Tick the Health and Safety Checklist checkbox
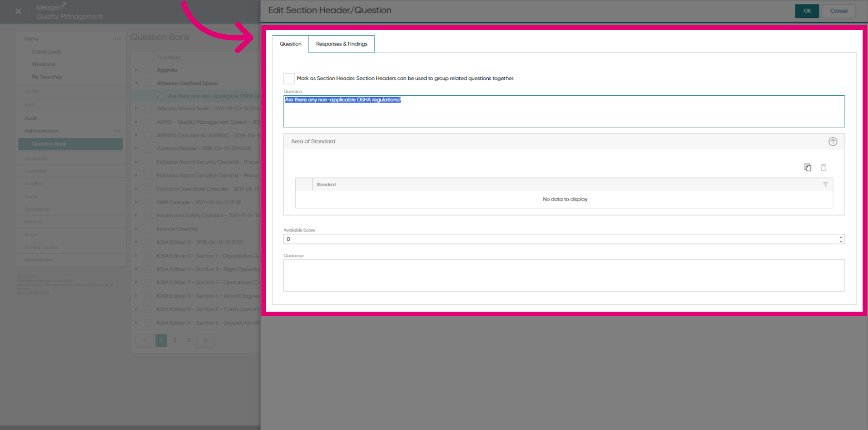Viewport: 868px width, 430px height. [147, 215]
